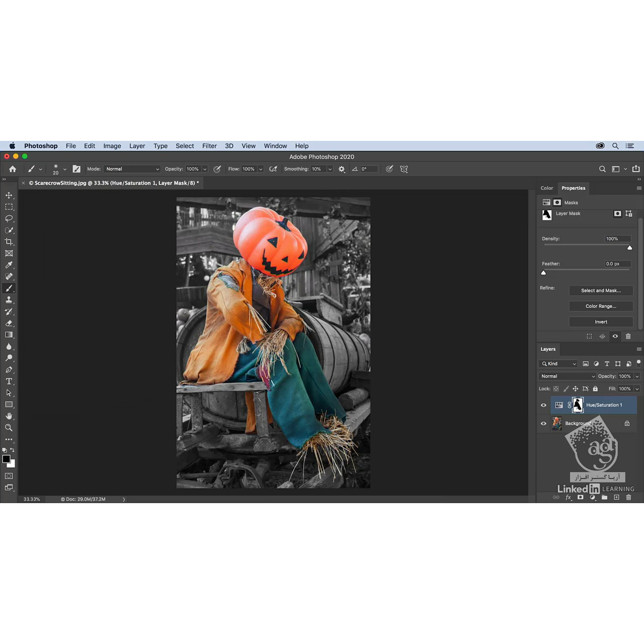The width and height of the screenshot is (644, 644).
Task: Click the Select and Mask button
Action: point(601,290)
